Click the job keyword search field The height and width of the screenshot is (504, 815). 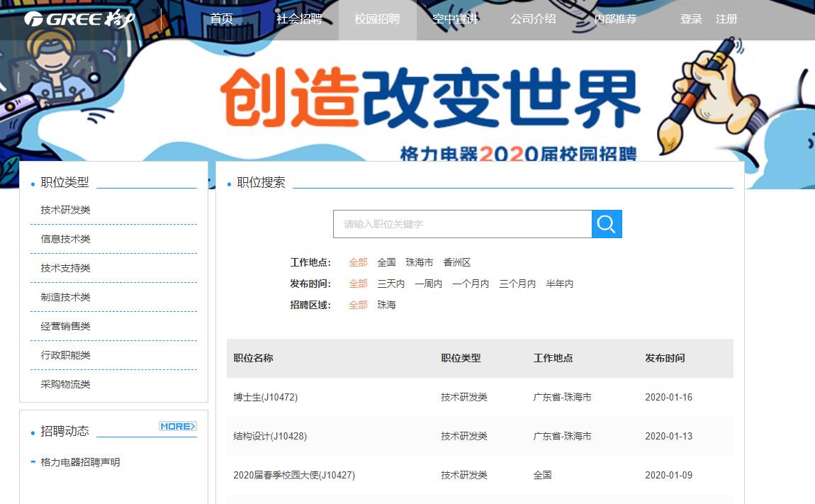click(462, 224)
